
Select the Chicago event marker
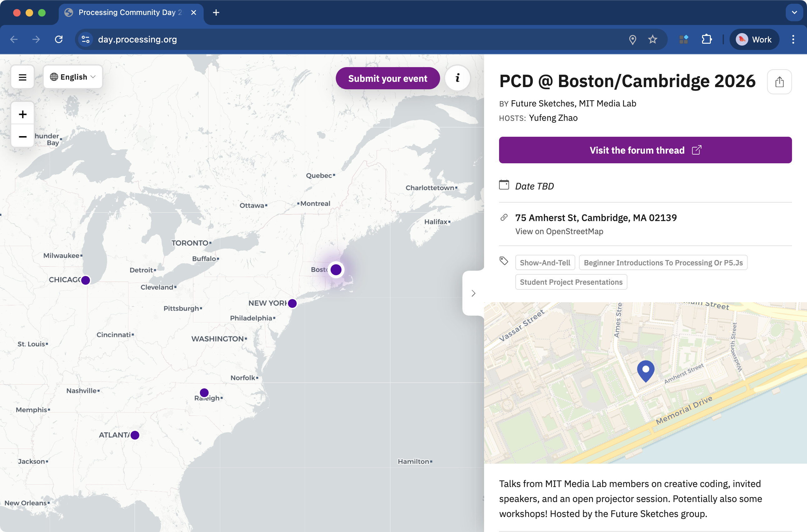[86, 280]
